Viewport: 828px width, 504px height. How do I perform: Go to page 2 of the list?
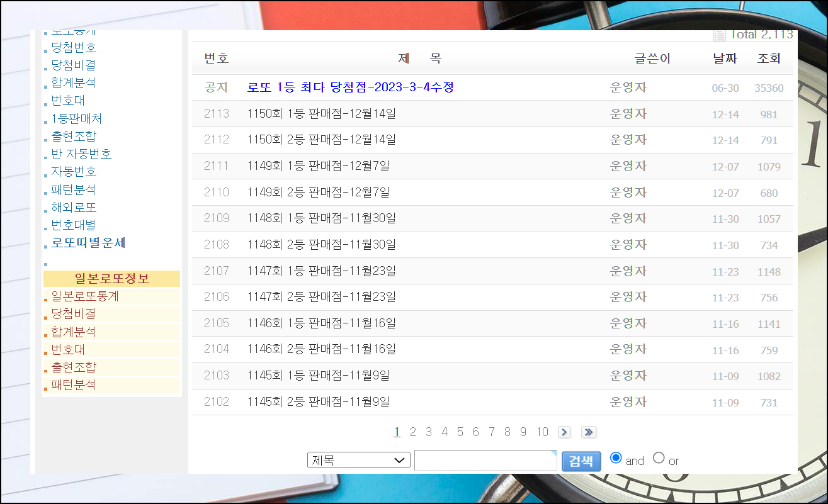tap(413, 432)
